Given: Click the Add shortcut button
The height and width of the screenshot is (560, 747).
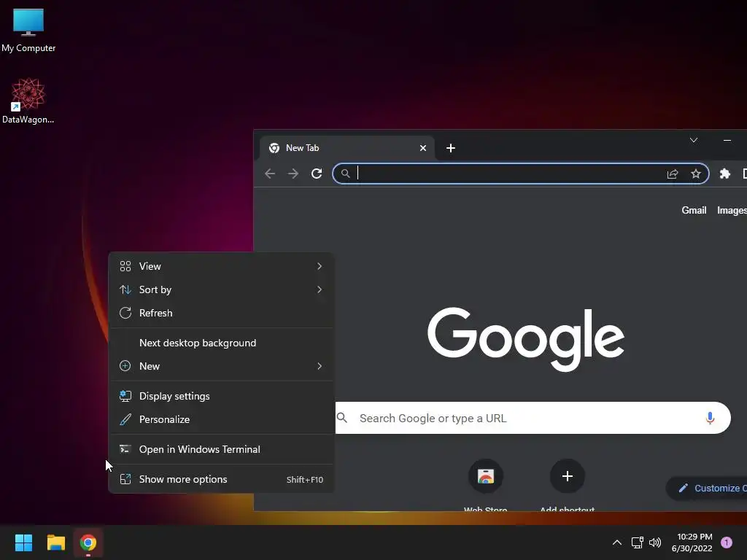Looking at the screenshot, I should (x=567, y=485).
